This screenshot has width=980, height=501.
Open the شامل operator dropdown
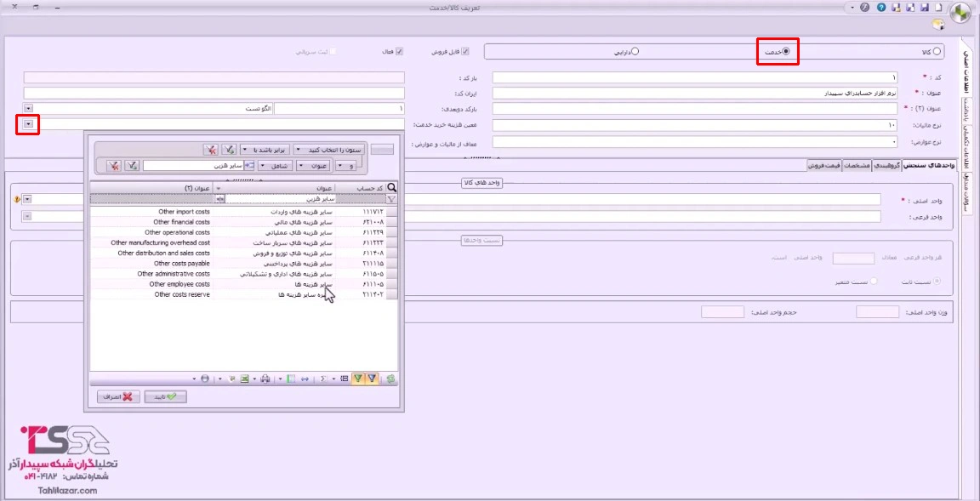coord(276,166)
